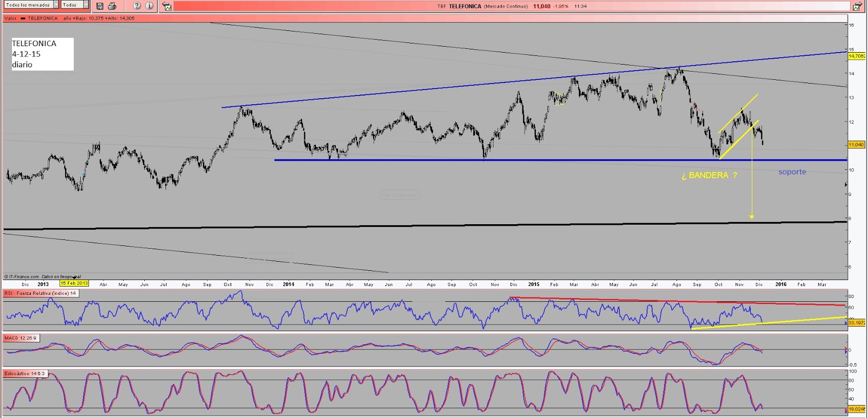The width and height of the screenshot is (868, 418).
Task: Click the '-1,95%' change value in title bar
Action: point(561,7)
